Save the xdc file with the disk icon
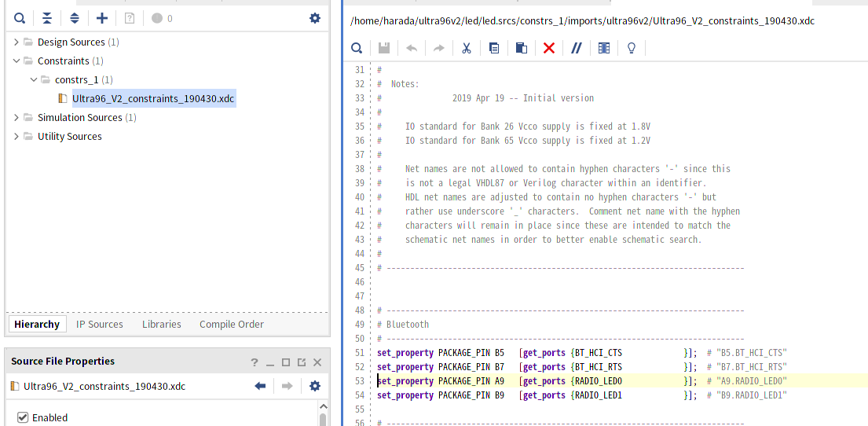 [384, 48]
